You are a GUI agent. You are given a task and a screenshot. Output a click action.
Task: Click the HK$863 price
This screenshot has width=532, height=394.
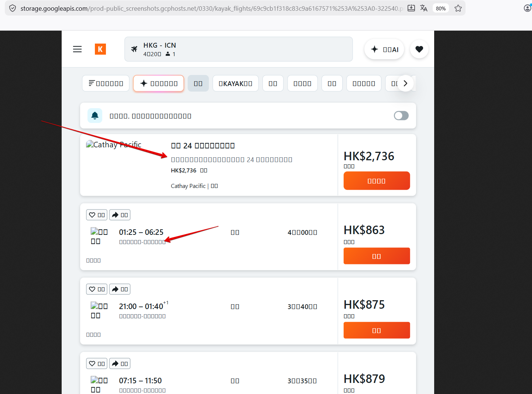coord(364,230)
